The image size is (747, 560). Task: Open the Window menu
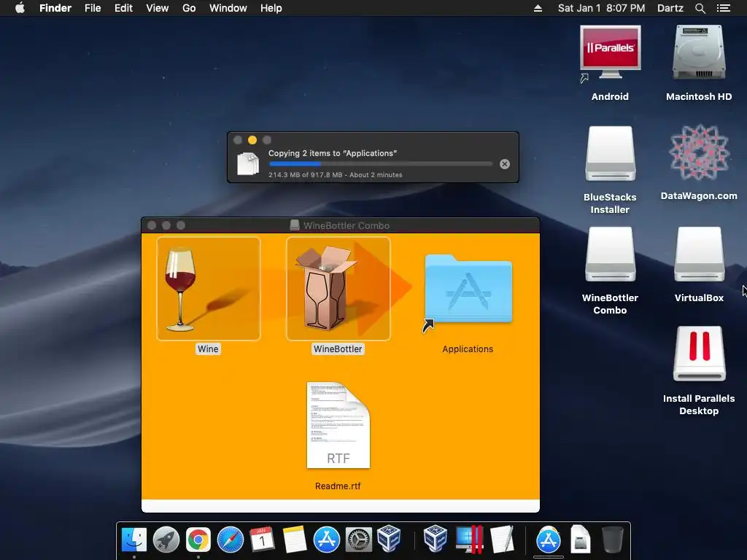pos(228,8)
